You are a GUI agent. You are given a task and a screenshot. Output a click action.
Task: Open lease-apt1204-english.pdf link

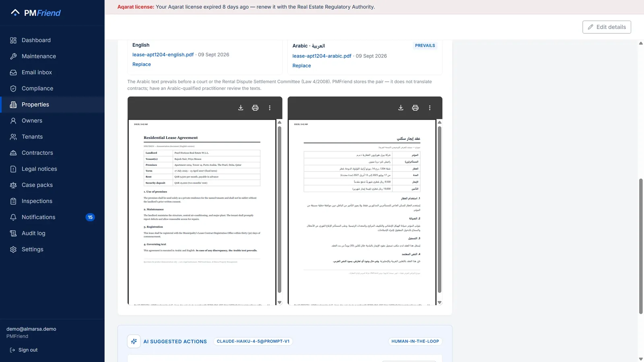click(x=163, y=55)
